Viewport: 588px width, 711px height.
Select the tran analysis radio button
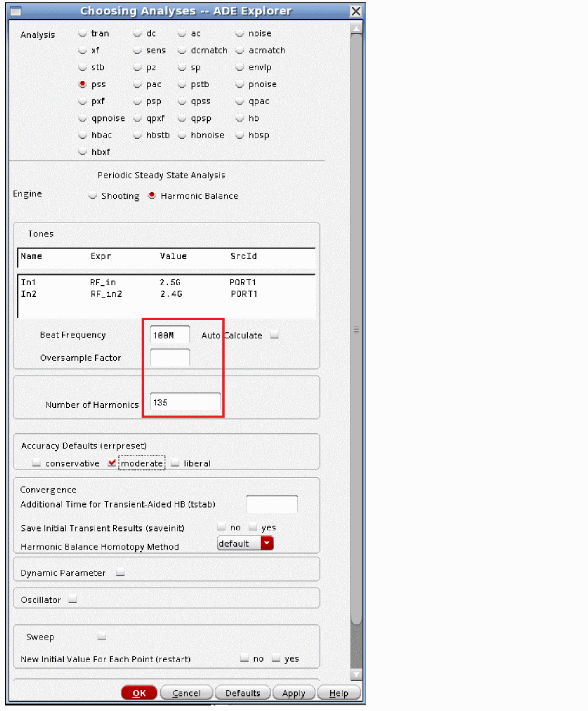[83, 34]
